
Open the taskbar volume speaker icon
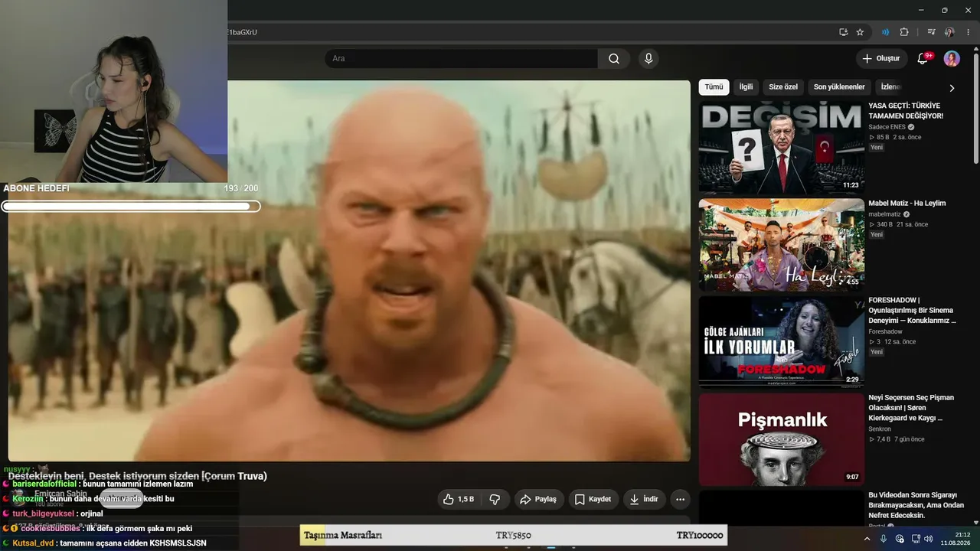pyautogui.click(x=928, y=539)
